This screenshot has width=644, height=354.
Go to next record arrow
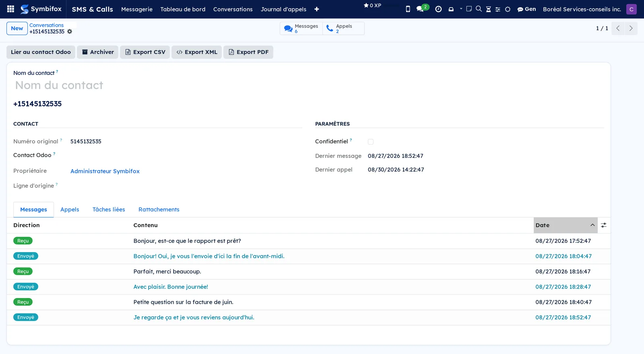pos(631,28)
